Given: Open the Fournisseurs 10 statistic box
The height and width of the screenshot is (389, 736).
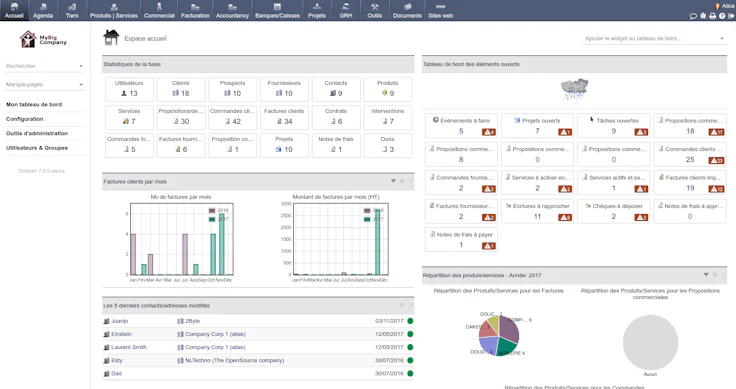Looking at the screenshot, I should (x=284, y=89).
